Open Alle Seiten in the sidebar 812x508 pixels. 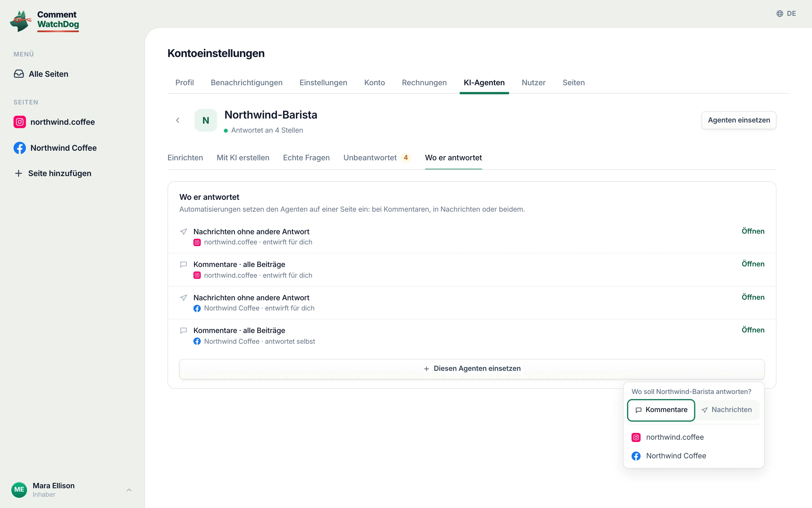point(41,74)
